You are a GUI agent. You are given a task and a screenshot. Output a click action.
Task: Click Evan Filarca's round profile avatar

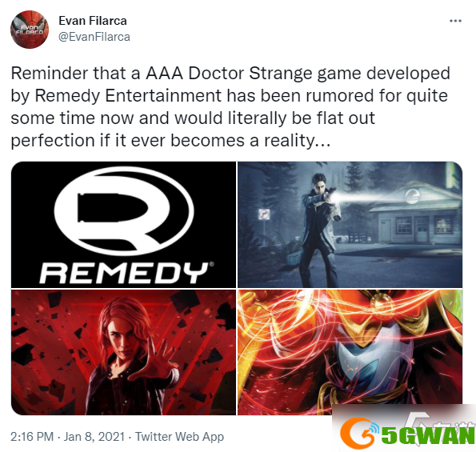[x=29, y=30]
